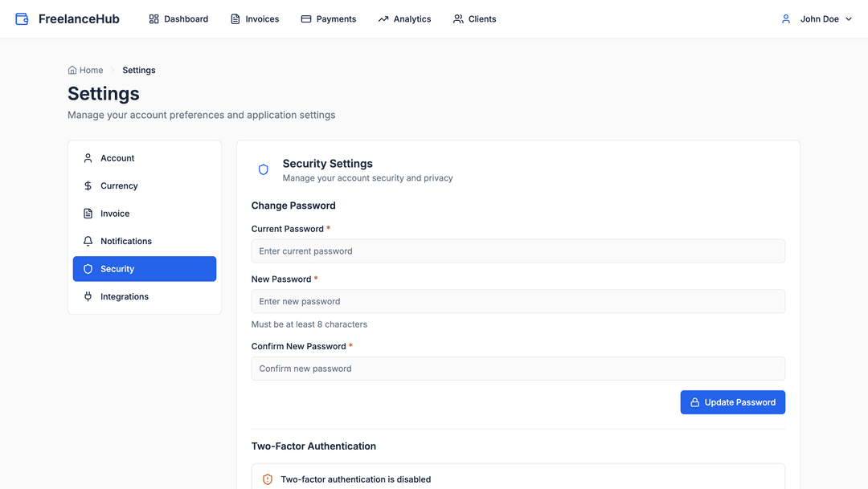
Task: Click the lock icon on Update Password button
Action: tap(693, 401)
